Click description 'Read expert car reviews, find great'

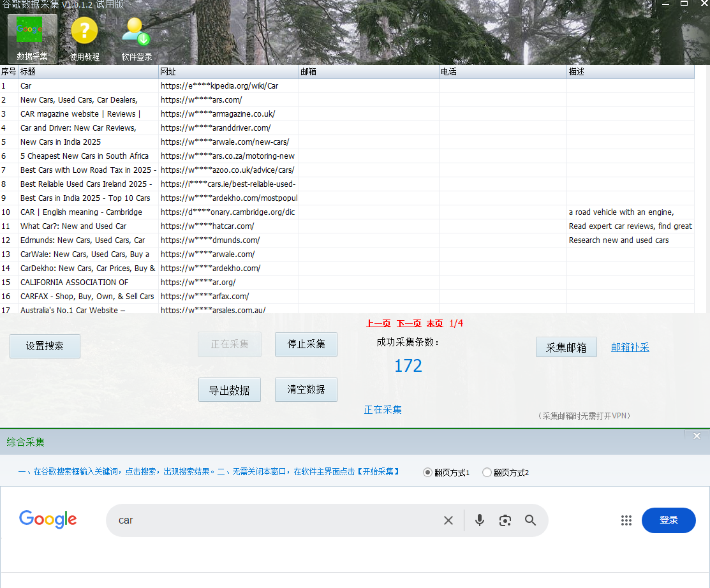tap(630, 226)
